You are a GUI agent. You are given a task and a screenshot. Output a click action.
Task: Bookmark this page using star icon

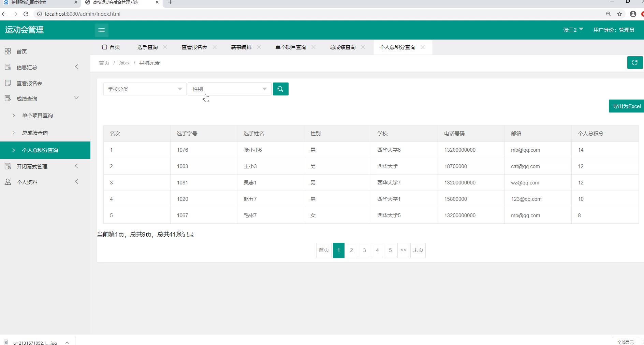(x=619, y=14)
